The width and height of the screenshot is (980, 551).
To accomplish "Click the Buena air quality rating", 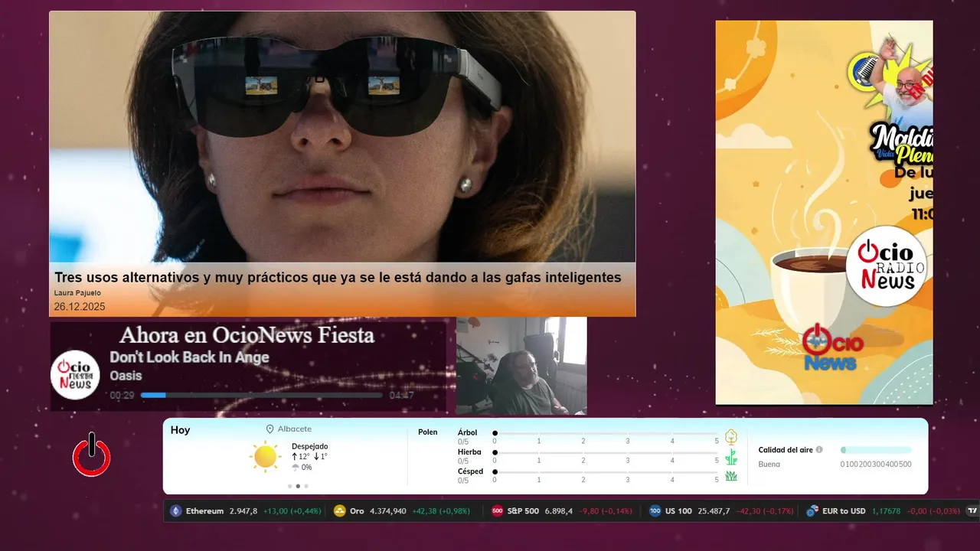I will pos(769,465).
